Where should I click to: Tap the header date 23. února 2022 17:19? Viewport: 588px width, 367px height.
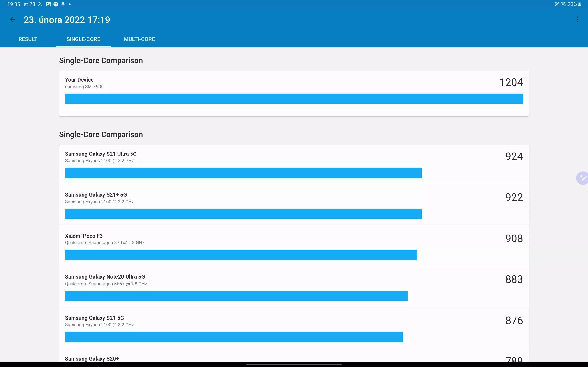(67, 20)
